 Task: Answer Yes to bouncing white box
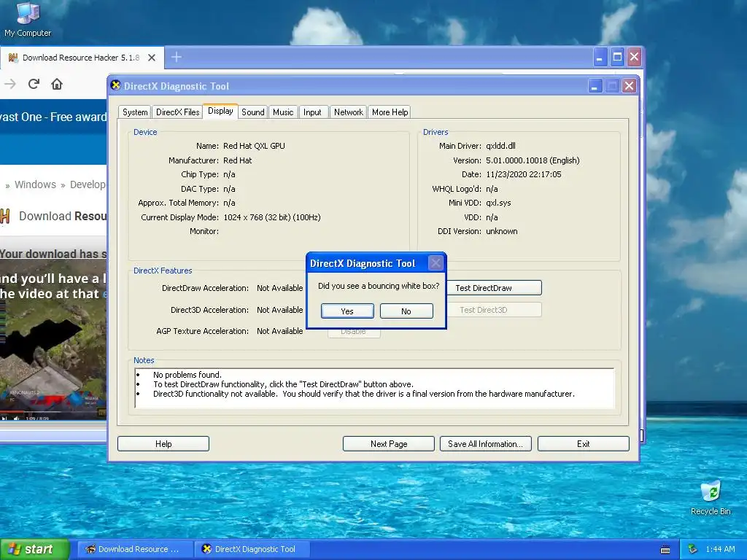click(347, 311)
